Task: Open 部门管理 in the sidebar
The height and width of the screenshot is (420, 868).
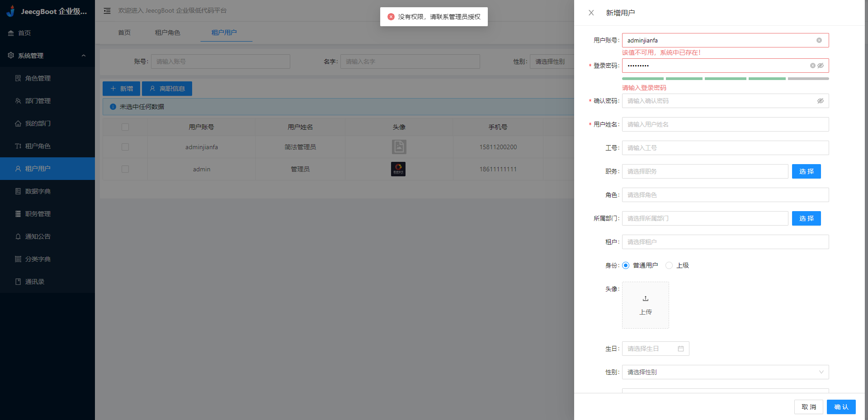Action: tap(47, 101)
